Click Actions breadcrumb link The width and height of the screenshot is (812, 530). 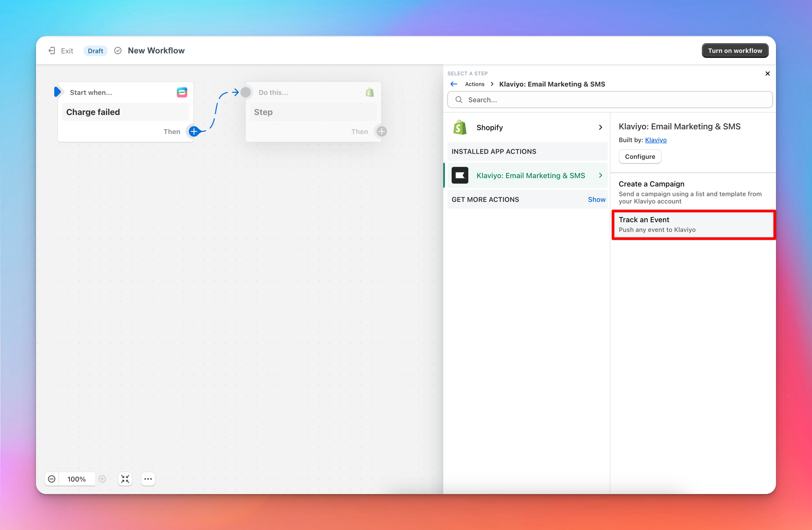pyautogui.click(x=475, y=84)
